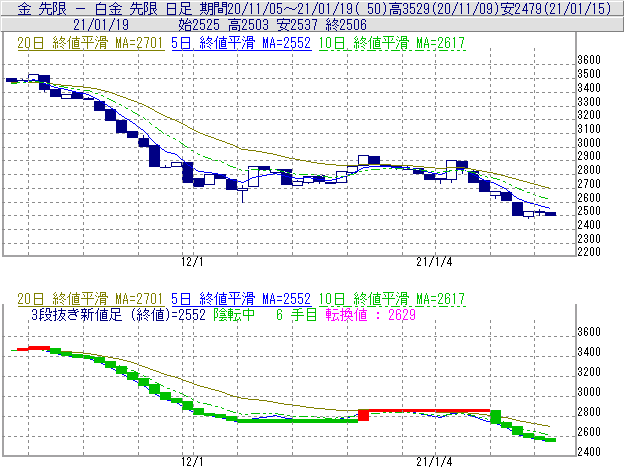
Task: Click the low value 安2479(21/01/15)
Action: tap(555, 8)
